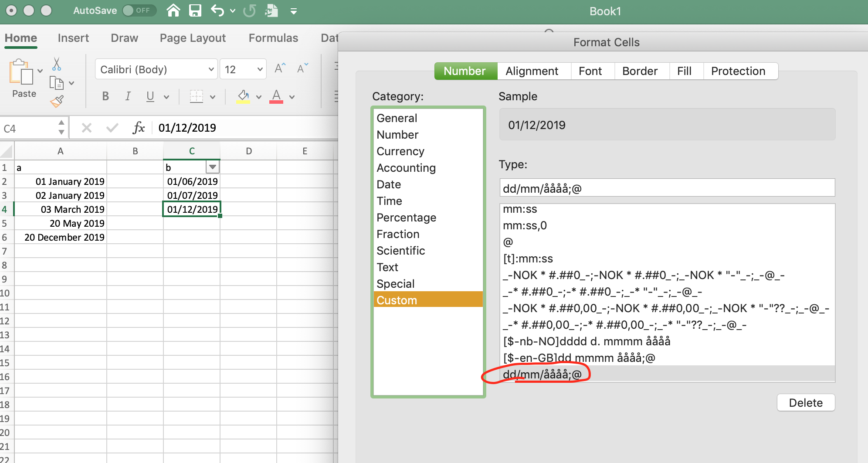The image size is (868, 463).
Task: Click the Copy icon
Action: click(x=56, y=82)
